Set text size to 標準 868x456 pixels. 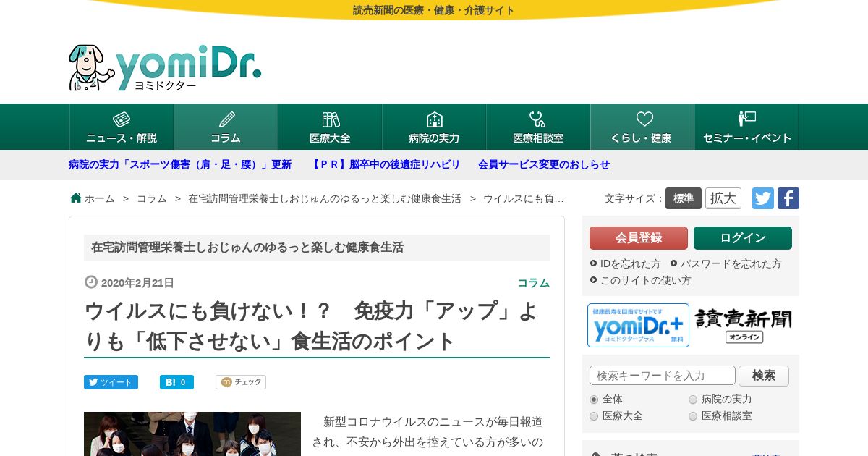point(684,198)
